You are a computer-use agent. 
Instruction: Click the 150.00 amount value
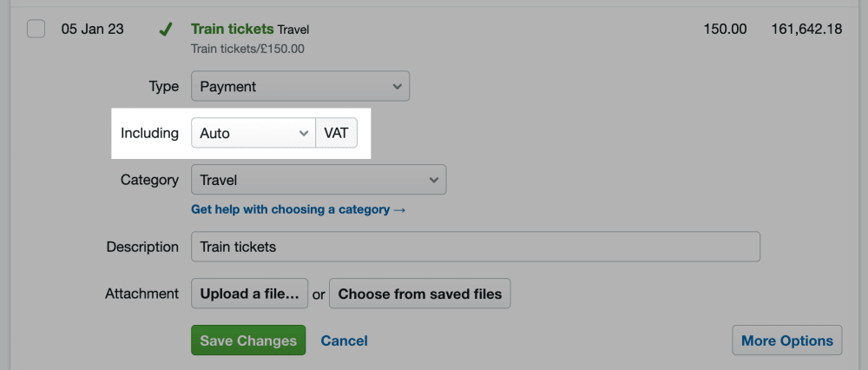(x=725, y=30)
